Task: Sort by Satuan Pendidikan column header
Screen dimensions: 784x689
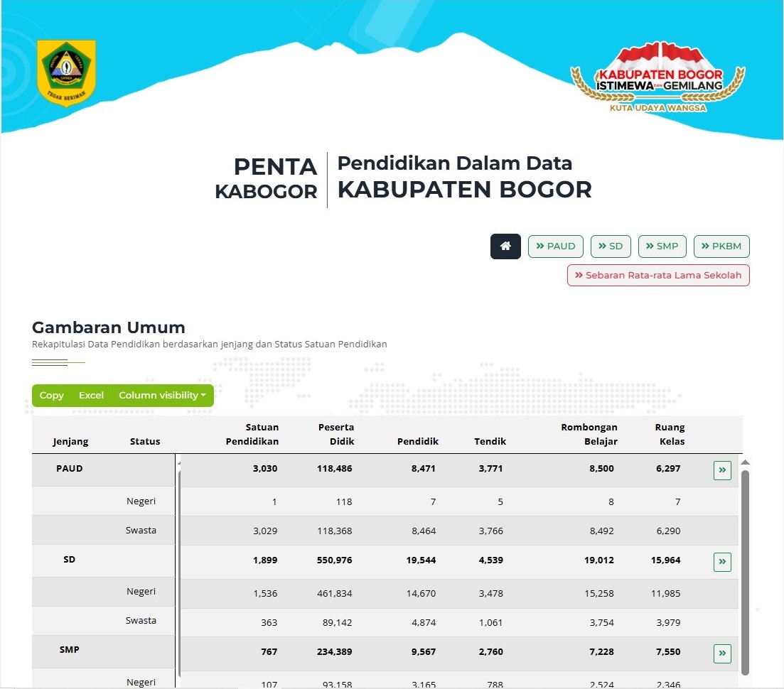Action: 252,434
